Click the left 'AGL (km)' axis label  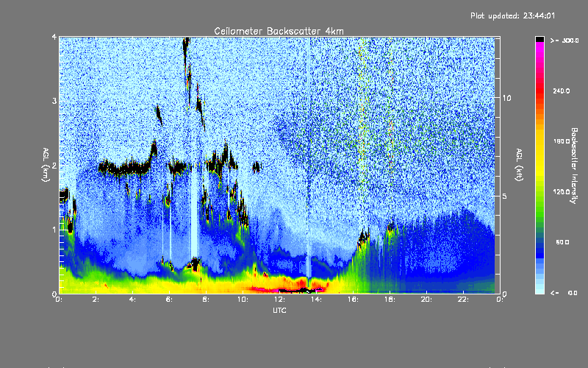tap(46, 165)
